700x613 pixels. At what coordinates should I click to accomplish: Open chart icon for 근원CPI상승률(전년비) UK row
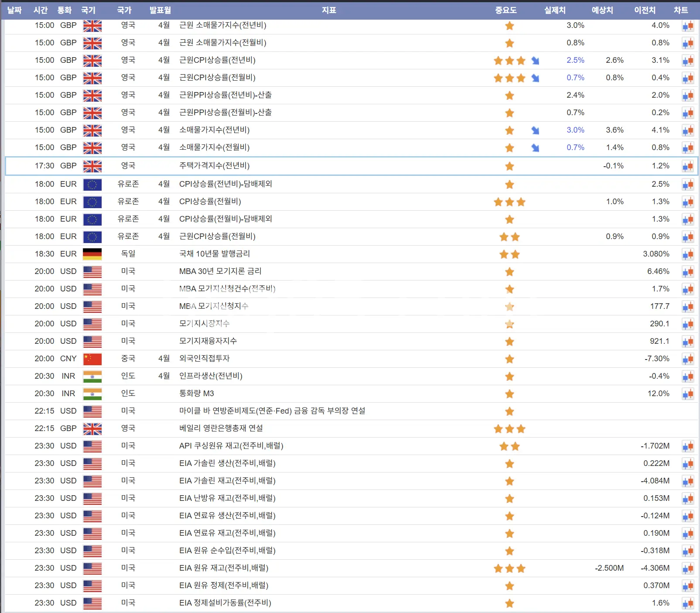pos(688,61)
